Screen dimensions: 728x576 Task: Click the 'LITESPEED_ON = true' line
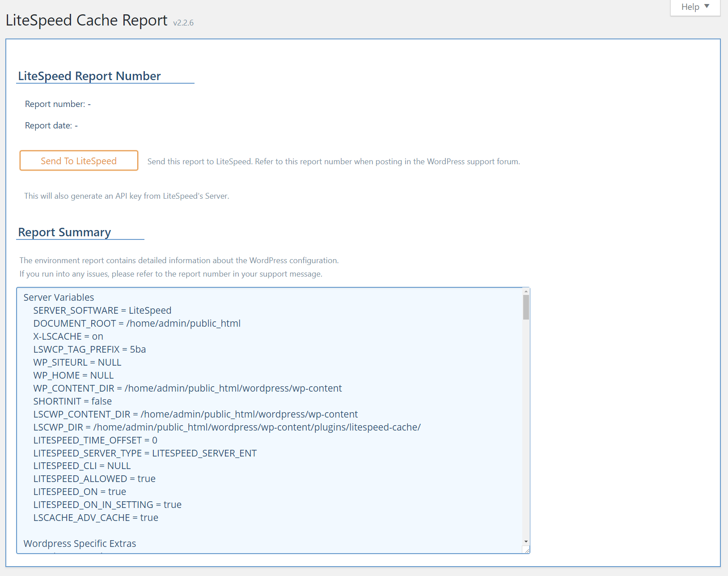coord(80,492)
